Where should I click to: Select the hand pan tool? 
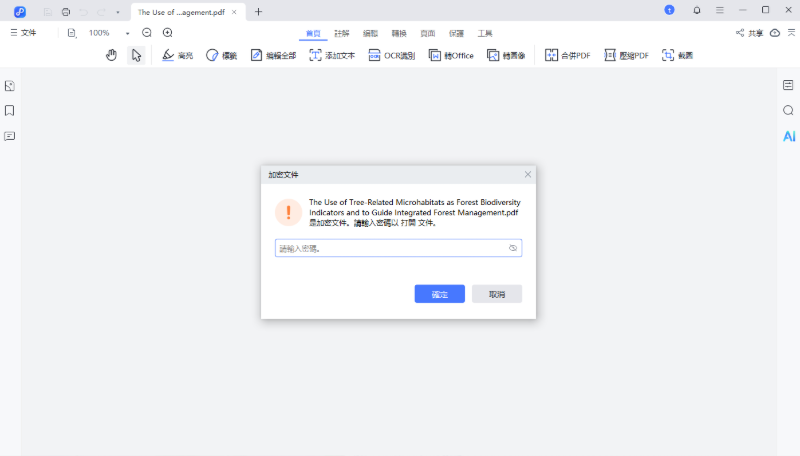point(112,55)
